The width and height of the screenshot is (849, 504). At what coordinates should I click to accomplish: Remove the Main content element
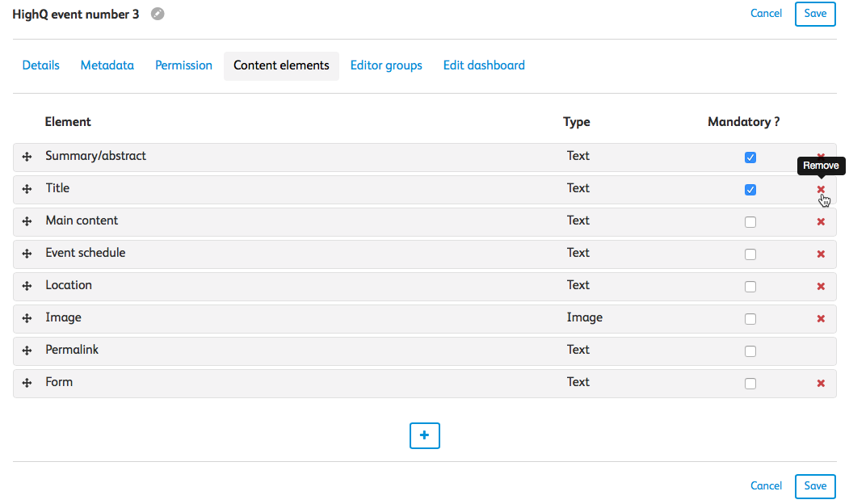821,222
